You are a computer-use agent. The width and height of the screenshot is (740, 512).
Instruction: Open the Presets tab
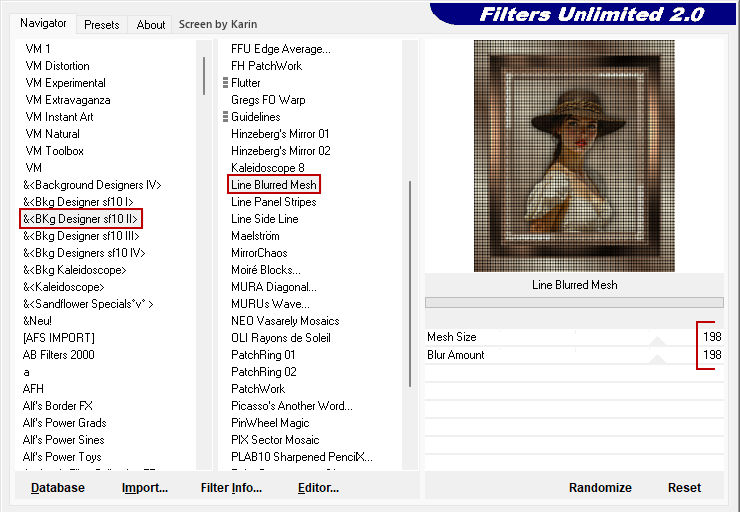(102, 25)
